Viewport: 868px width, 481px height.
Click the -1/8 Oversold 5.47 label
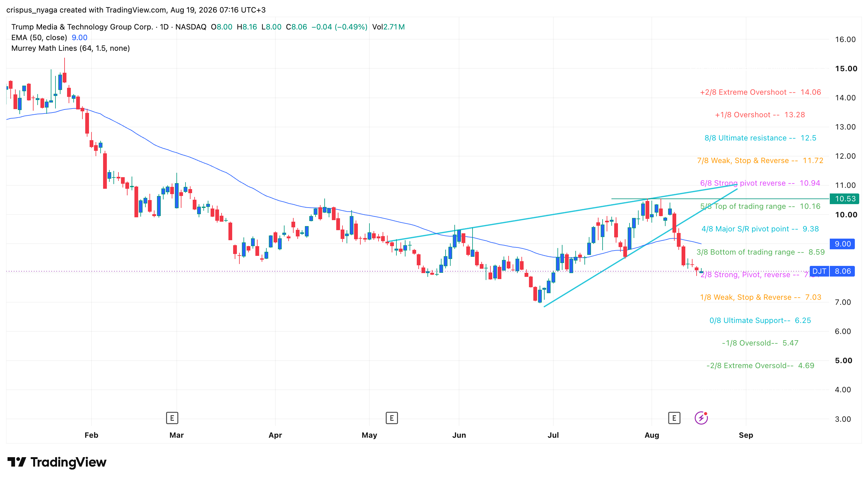[x=760, y=343]
